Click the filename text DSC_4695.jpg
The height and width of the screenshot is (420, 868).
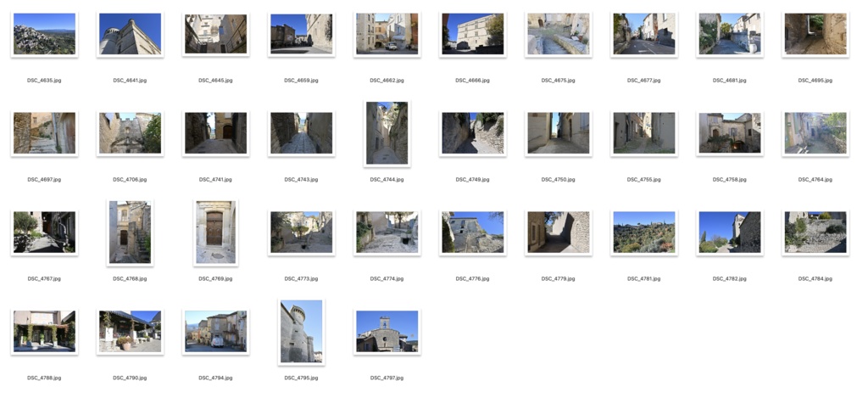click(815, 81)
